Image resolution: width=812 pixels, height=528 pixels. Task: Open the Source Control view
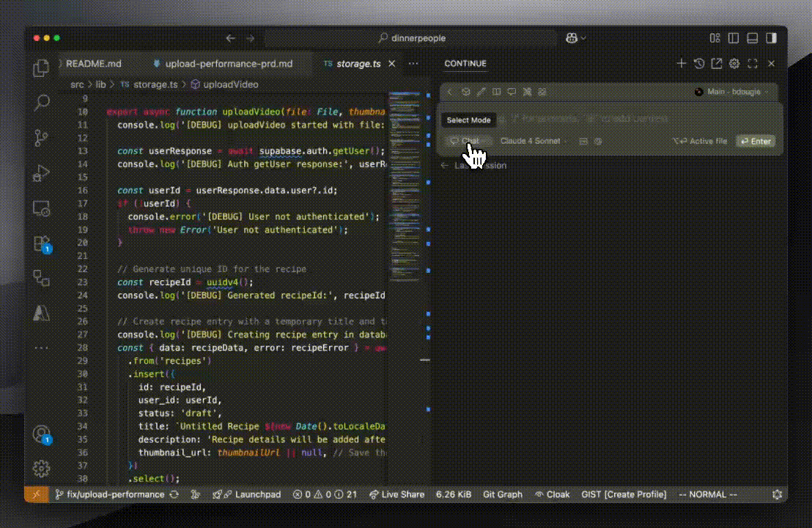point(41,137)
